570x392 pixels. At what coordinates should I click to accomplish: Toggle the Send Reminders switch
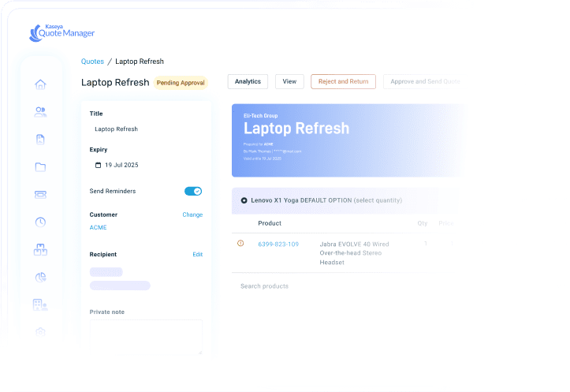(x=193, y=191)
